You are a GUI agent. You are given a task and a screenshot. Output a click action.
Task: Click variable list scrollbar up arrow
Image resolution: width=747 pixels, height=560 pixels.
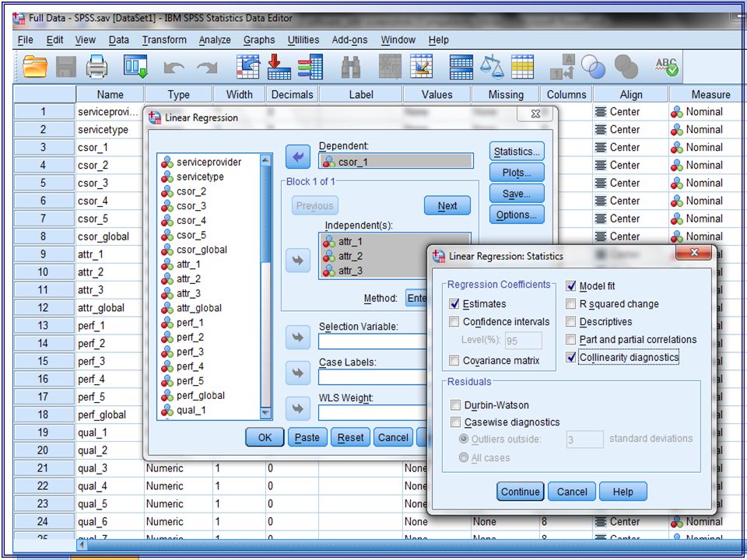pos(266,160)
